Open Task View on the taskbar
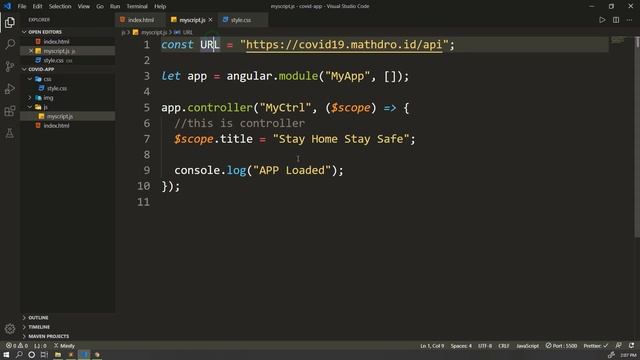The image size is (640, 360). (x=44, y=355)
